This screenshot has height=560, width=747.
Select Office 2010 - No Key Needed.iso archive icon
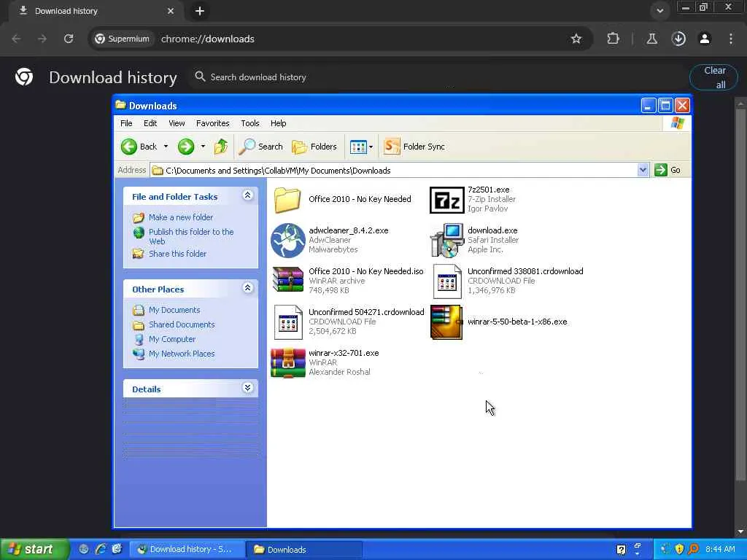(x=287, y=279)
